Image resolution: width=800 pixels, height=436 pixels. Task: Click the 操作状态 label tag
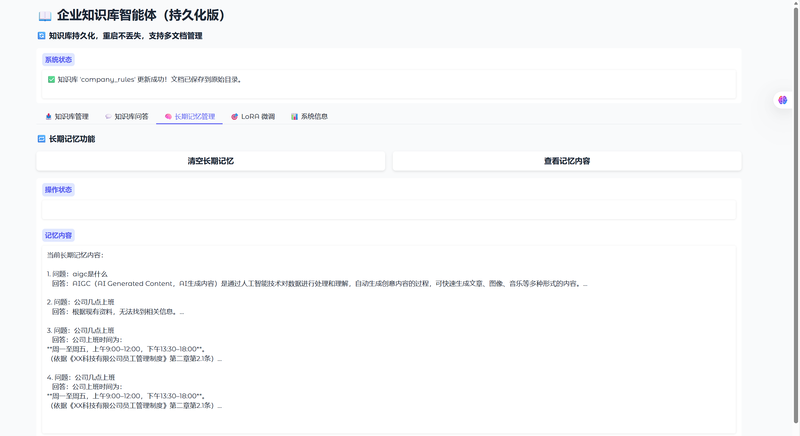point(58,190)
